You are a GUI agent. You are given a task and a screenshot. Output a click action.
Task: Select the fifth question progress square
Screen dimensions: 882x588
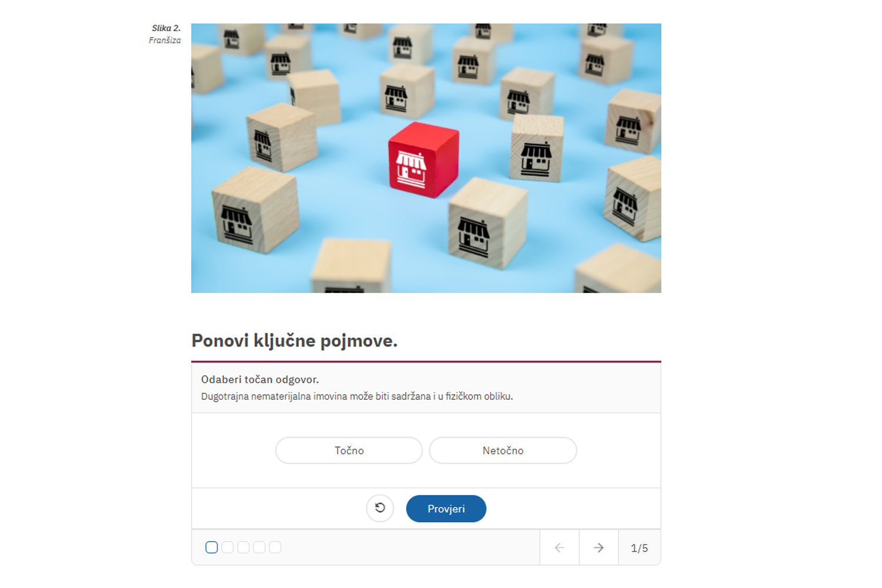point(275,547)
